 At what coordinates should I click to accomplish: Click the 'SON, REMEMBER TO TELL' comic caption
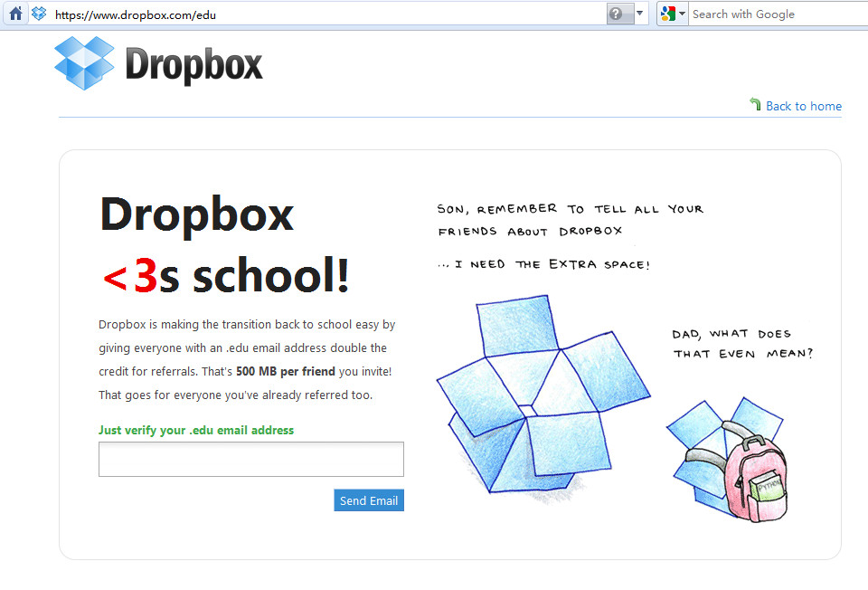571,219
